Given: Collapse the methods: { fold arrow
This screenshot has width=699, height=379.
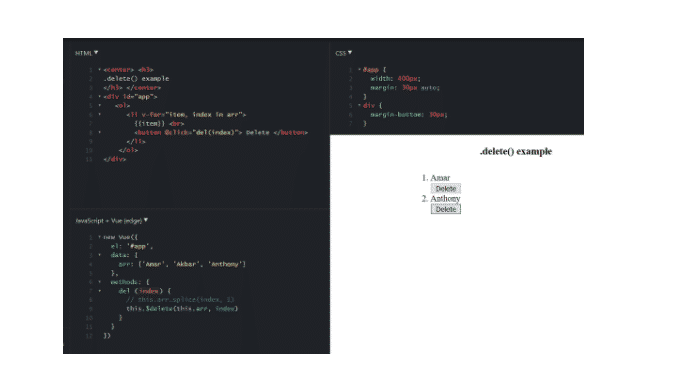Looking at the screenshot, I should [x=99, y=282].
